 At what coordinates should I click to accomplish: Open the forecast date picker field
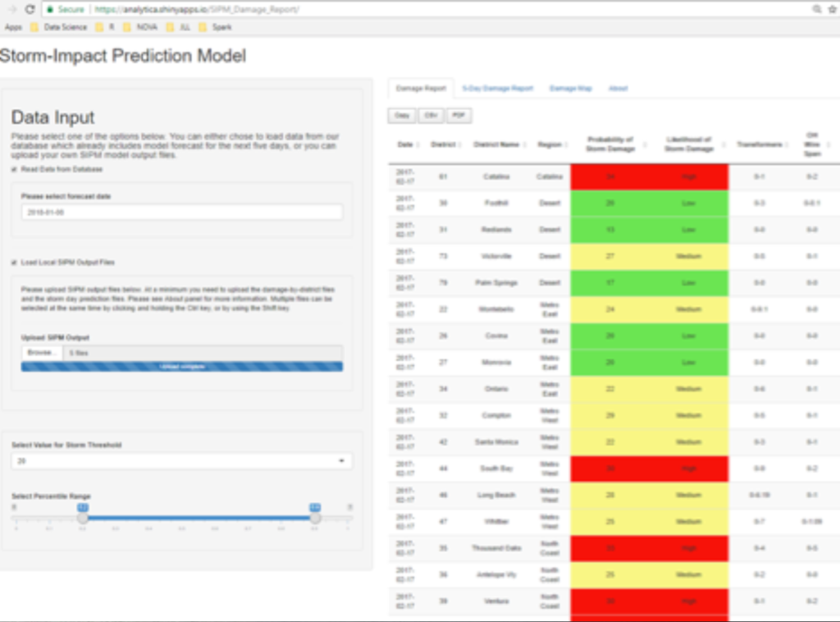pyautogui.click(x=182, y=212)
